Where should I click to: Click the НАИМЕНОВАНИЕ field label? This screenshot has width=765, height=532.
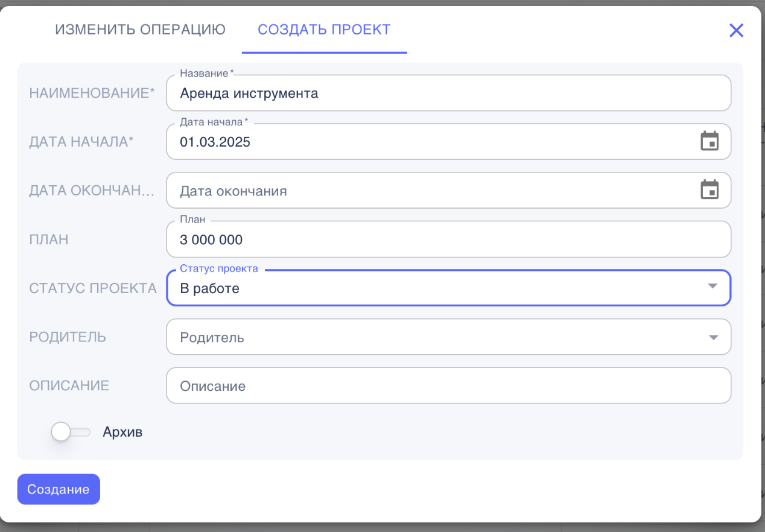[92, 93]
